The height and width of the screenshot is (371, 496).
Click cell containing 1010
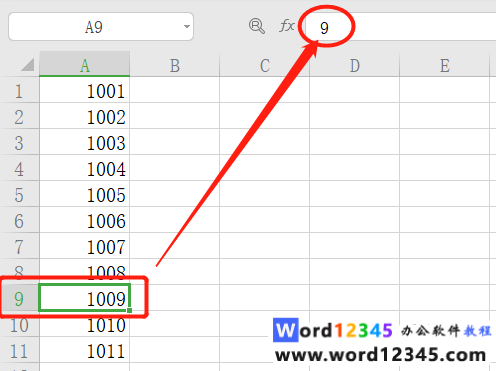tap(85, 325)
